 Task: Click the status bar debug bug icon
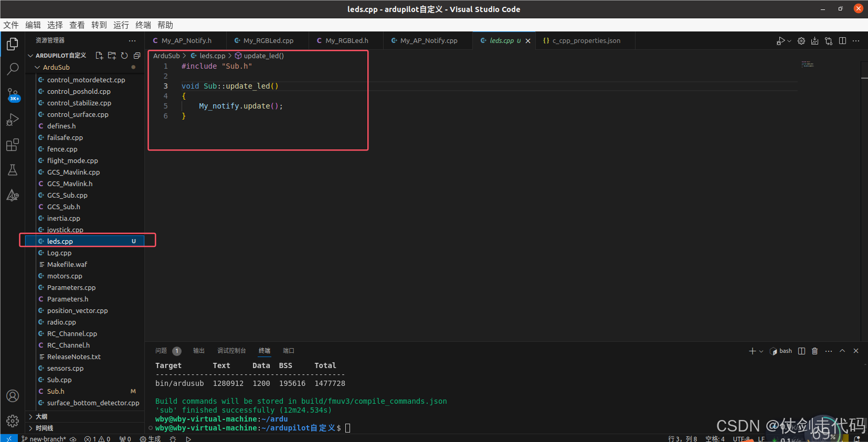coord(173,439)
